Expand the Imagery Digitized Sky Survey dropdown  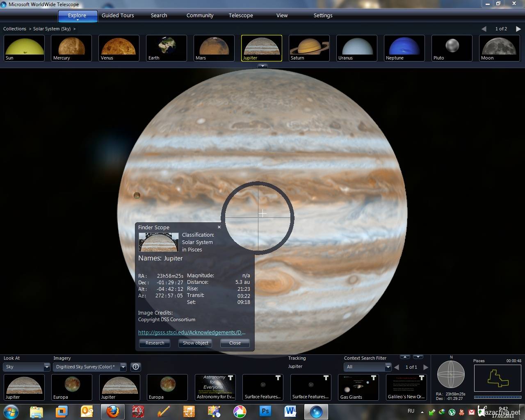click(x=123, y=367)
